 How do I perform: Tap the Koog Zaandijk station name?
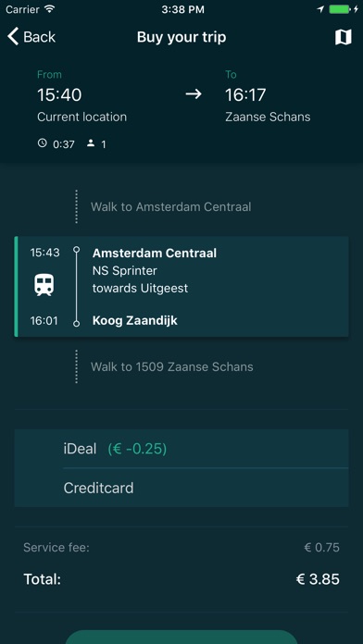coord(135,321)
